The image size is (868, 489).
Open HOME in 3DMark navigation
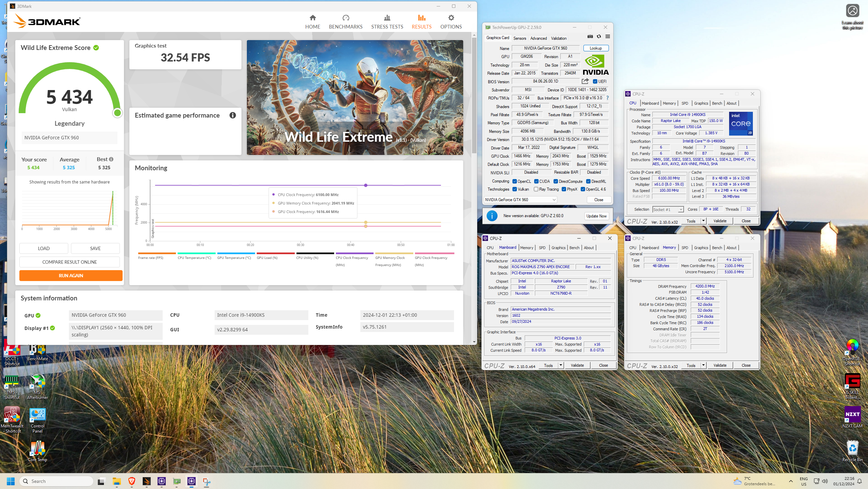click(312, 22)
